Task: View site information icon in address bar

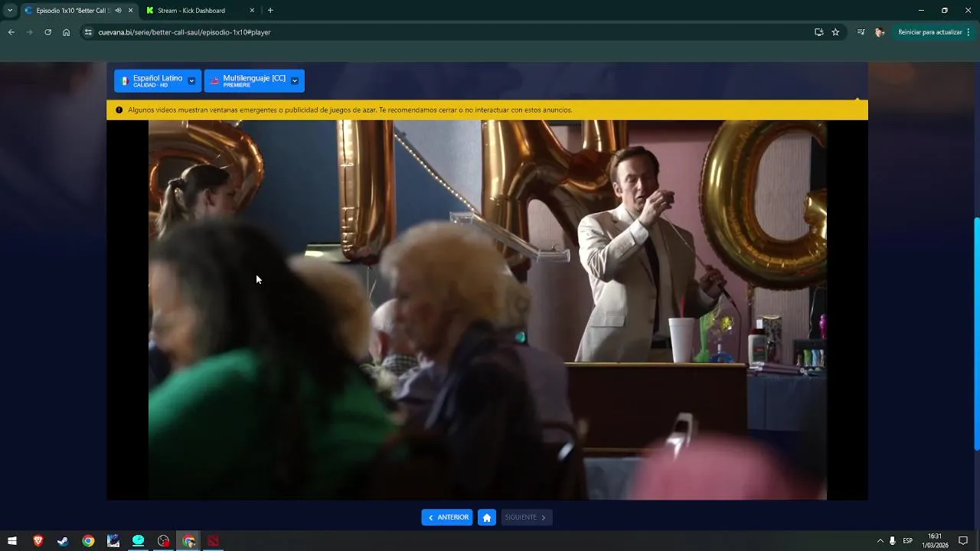Action: click(88, 32)
